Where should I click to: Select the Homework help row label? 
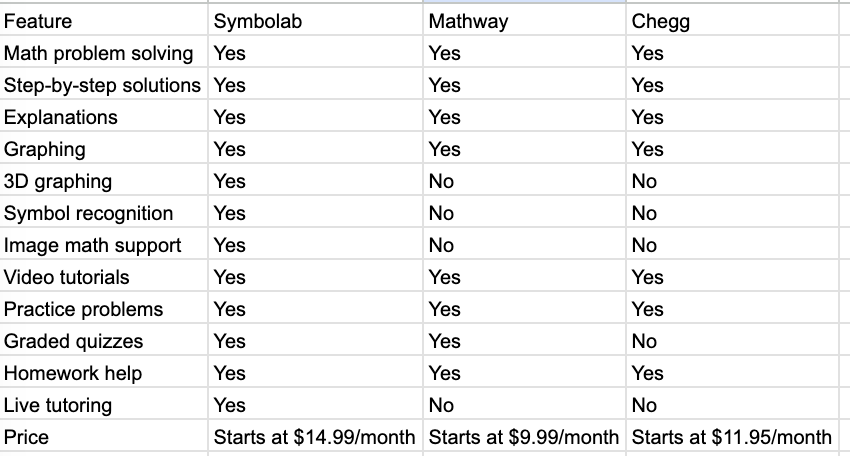[73, 373]
